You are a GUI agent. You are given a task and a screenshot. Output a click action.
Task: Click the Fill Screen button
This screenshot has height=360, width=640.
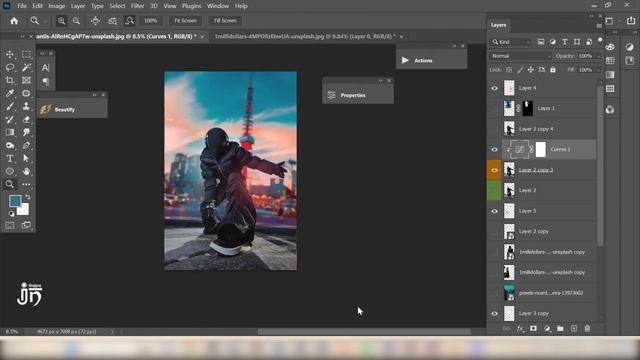(225, 20)
